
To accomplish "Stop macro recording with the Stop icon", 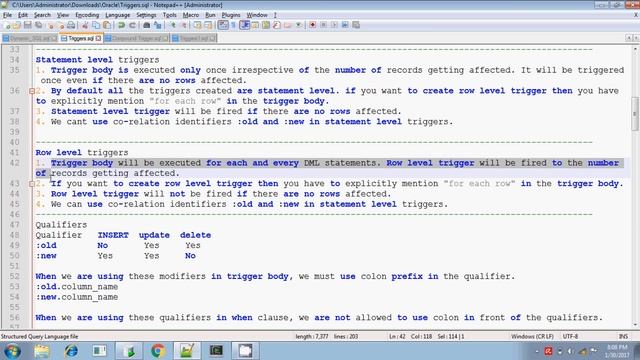I will click(x=323, y=25).
